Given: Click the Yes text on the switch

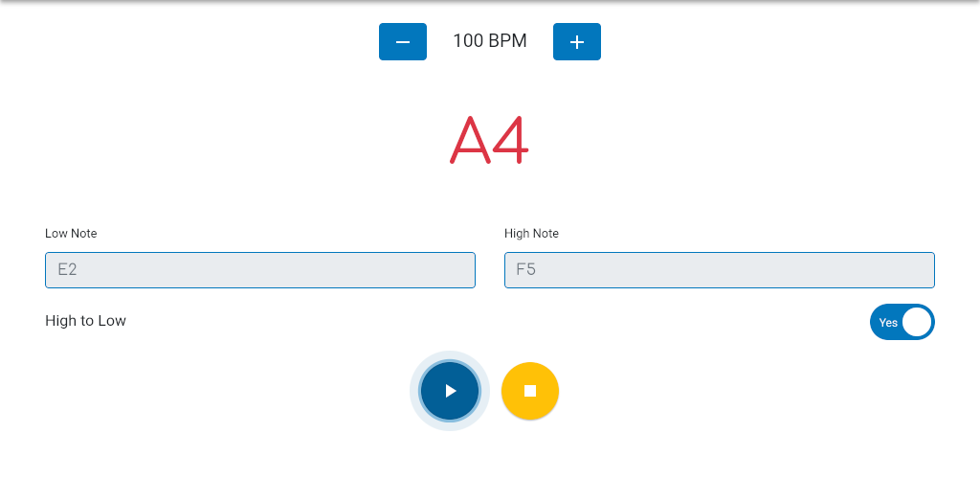Looking at the screenshot, I should coord(888,323).
